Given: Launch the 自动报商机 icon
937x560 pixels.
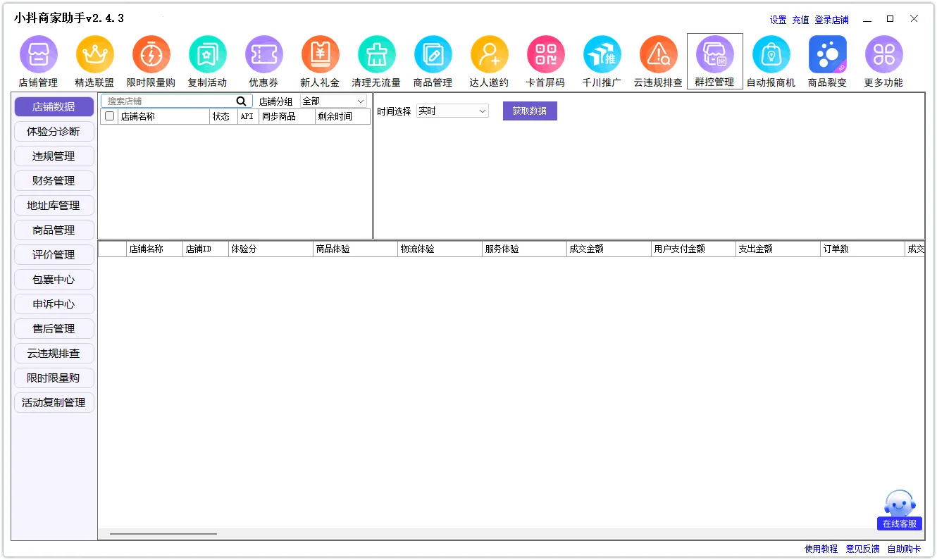Looking at the screenshot, I should pos(771,55).
